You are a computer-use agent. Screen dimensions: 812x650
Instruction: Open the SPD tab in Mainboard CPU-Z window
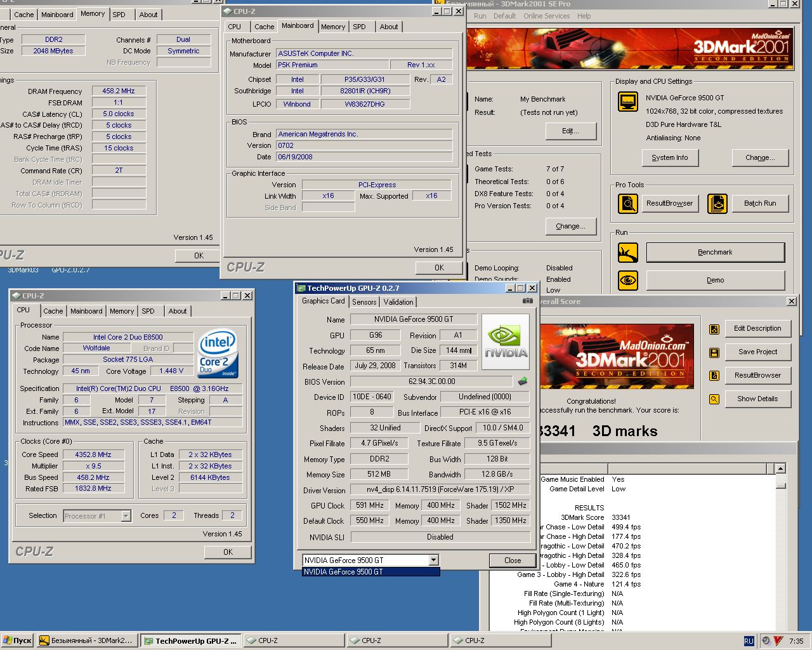tap(360, 27)
